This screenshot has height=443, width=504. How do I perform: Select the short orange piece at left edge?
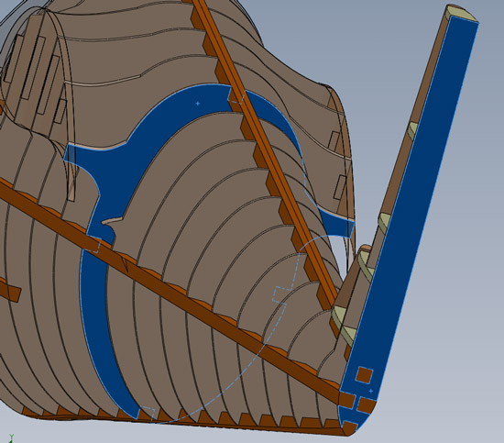[10, 289]
